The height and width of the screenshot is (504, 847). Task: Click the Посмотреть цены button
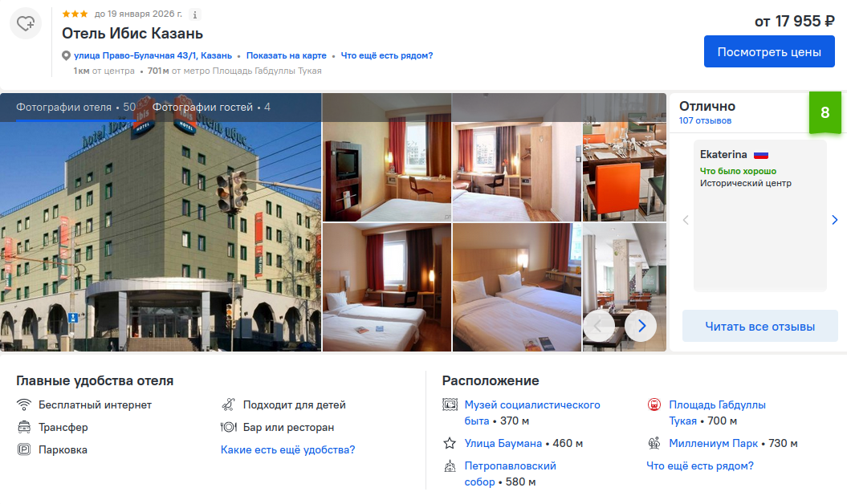(x=769, y=52)
